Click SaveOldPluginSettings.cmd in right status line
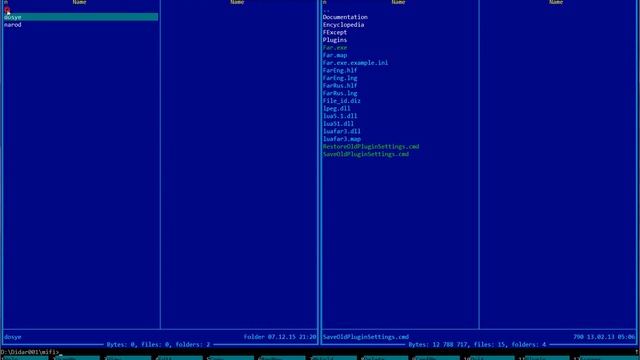The image size is (640, 360). coord(365,337)
